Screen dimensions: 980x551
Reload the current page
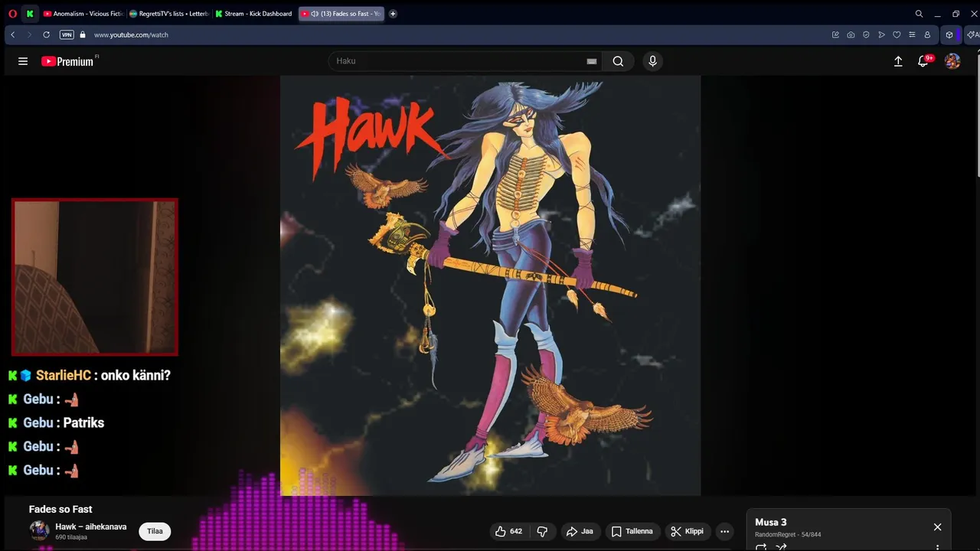46,34
